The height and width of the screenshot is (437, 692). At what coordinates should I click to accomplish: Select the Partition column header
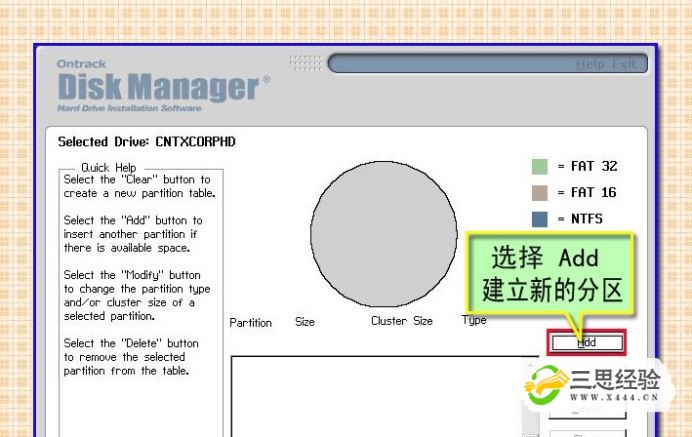pyautogui.click(x=250, y=322)
